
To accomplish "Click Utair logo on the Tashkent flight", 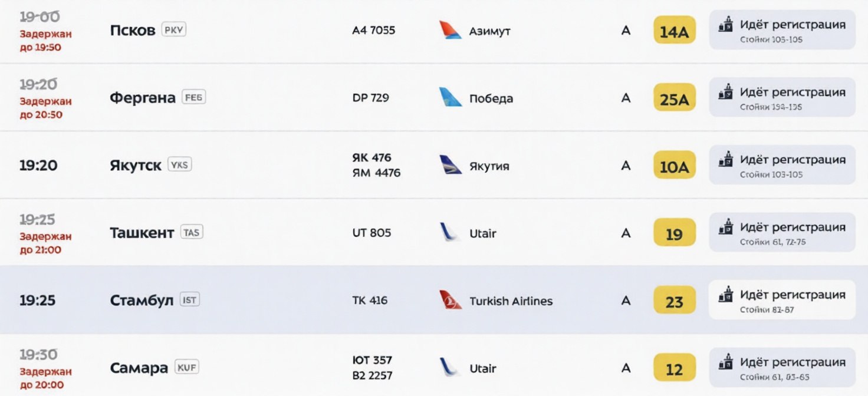I will point(450,233).
